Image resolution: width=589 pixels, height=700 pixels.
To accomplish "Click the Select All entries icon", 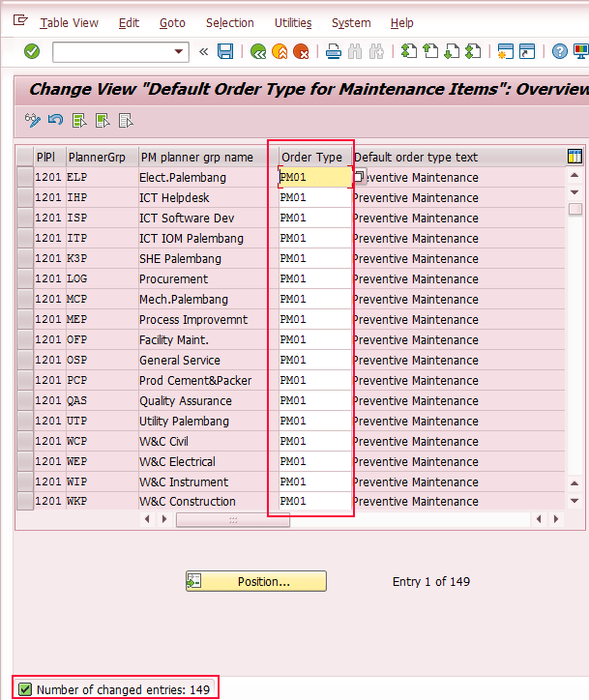I will [x=79, y=121].
